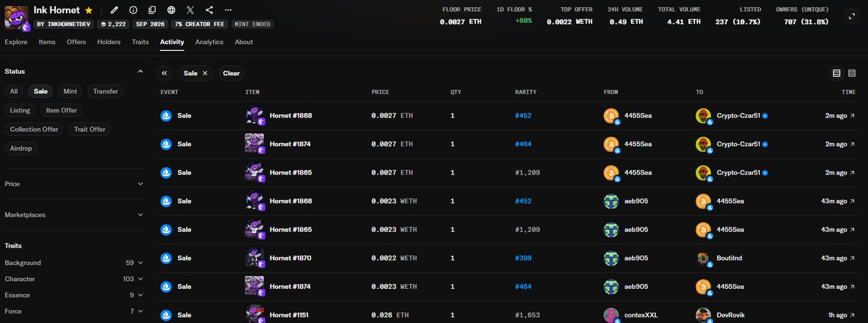Click the expand icon beside the owners stat
The width and height of the screenshot is (868, 323).
(851, 15)
